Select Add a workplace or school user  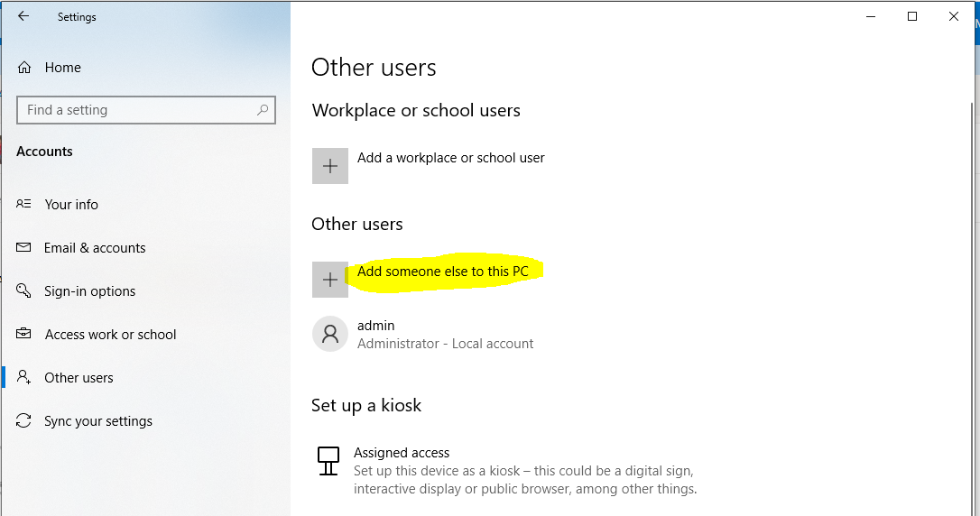(x=450, y=158)
